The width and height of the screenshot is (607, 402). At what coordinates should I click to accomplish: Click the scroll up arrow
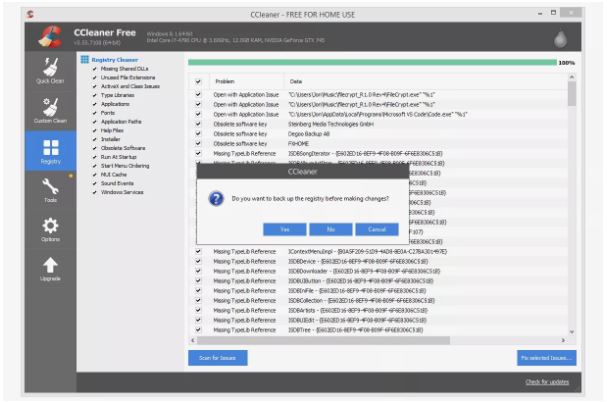coord(571,77)
